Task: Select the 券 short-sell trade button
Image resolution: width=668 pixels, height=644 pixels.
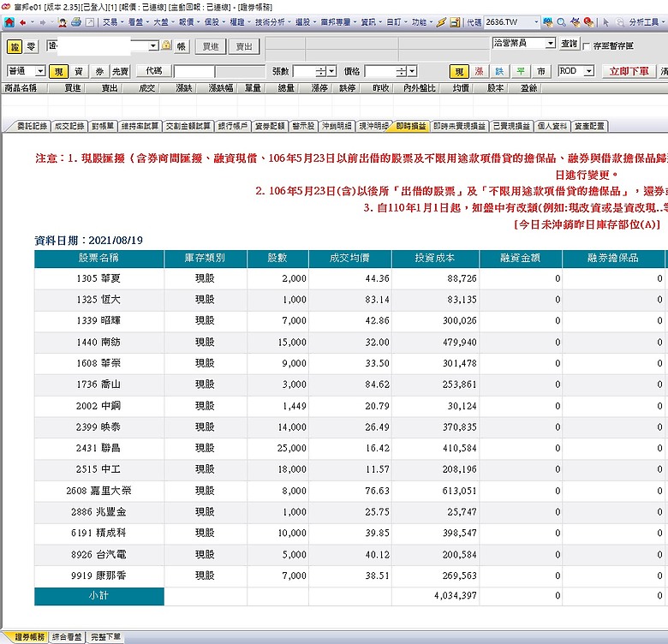Action: click(x=99, y=72)
